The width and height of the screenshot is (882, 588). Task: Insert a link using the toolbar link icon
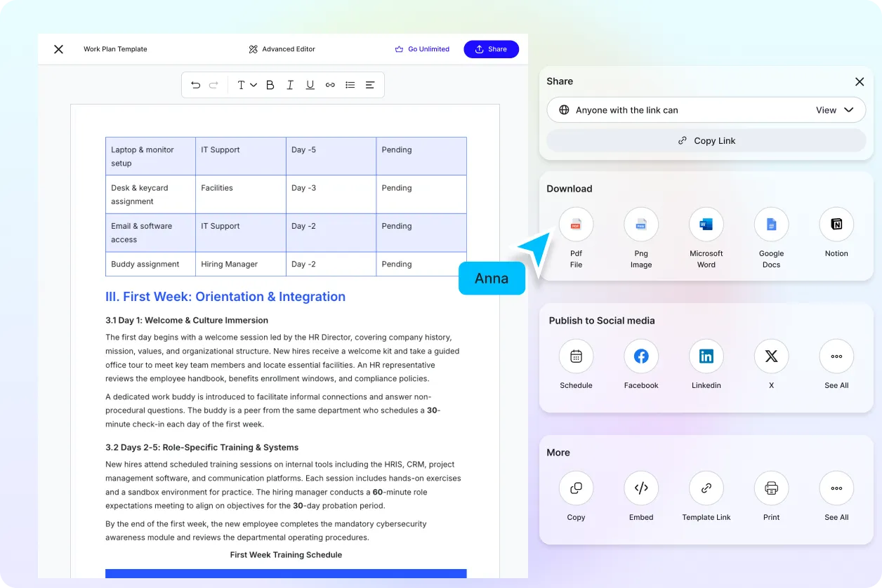(330, 85)
